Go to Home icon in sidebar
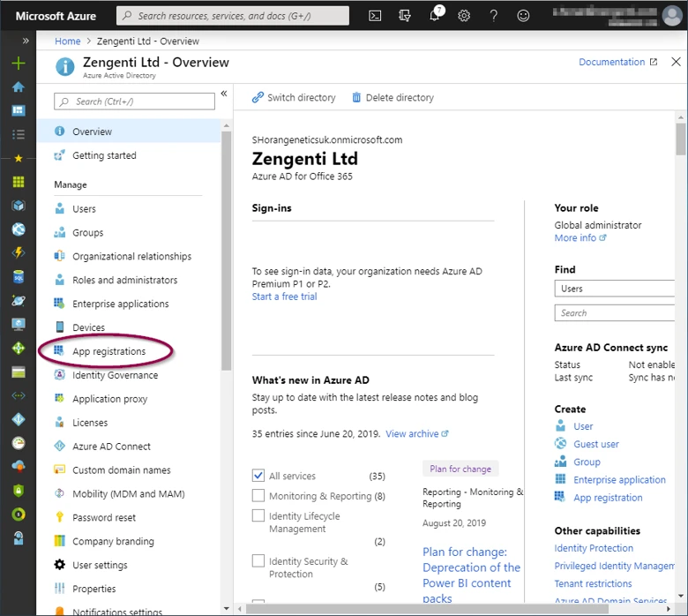Image resolution: width=688 pixels, height=616 pixels. 19,87
